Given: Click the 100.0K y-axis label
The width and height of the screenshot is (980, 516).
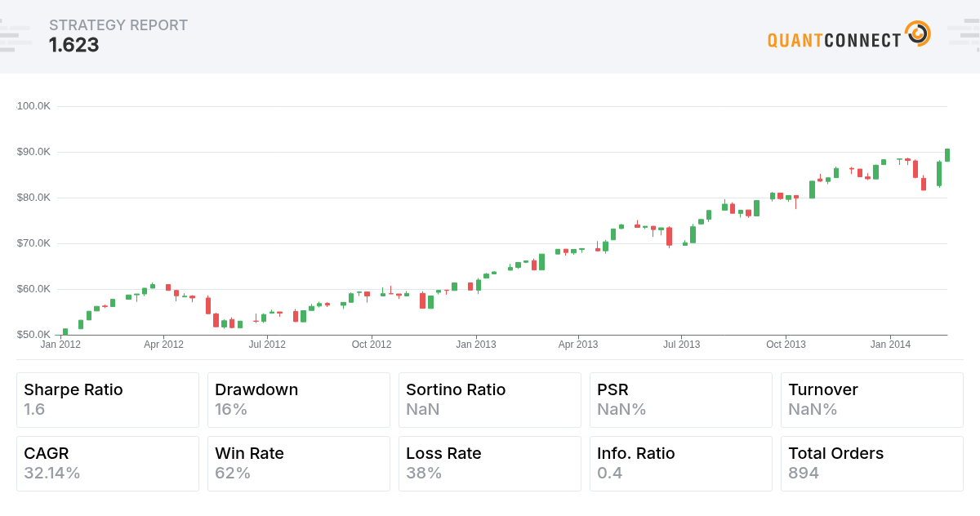Looking at the screenshot, I should [x=33, y=106].
